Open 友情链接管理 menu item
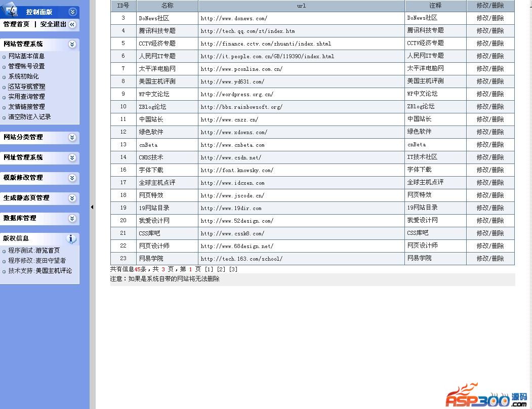 click(26, 107)
